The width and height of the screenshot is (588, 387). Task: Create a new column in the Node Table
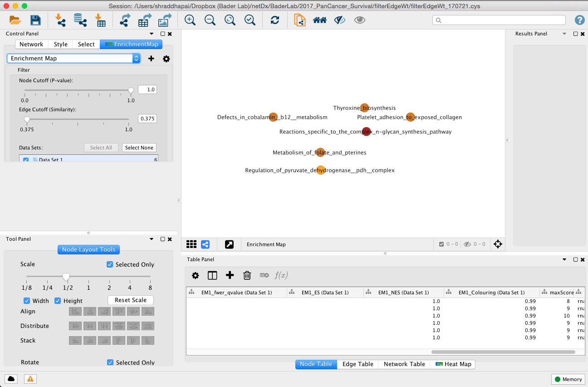pos(230,275)
